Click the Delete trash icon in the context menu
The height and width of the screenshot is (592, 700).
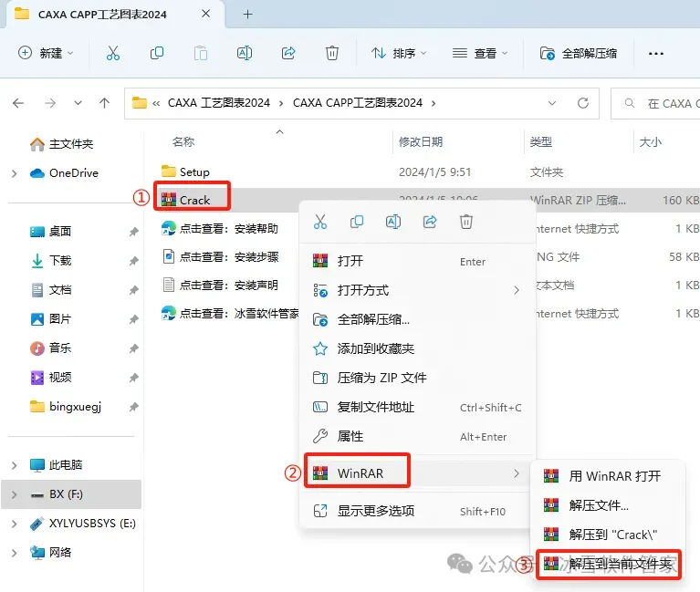point(466,222)
